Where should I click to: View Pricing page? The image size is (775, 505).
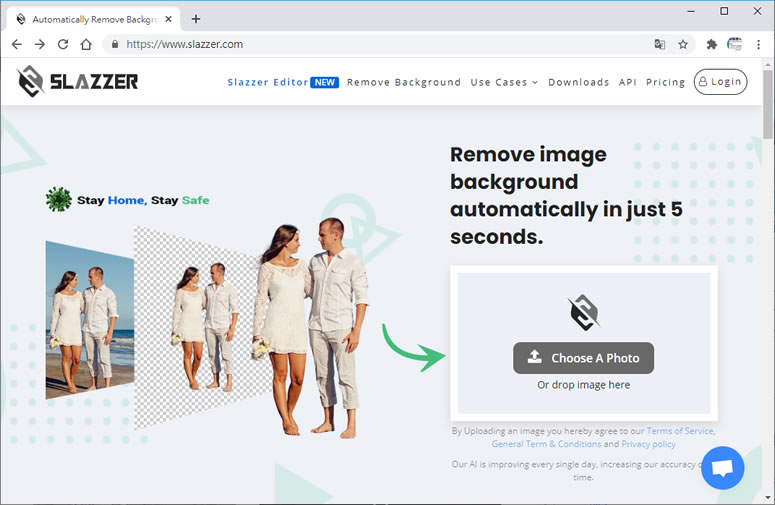pos(665,82)
